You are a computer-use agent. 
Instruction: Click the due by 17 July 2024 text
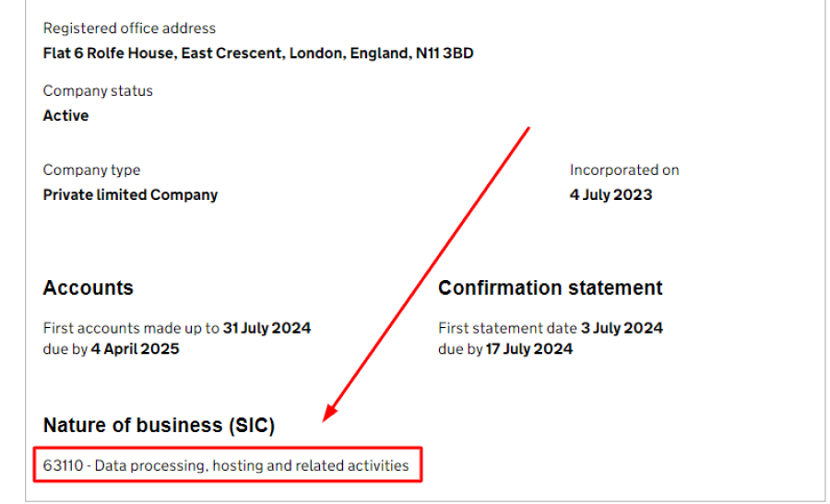pyautogui.click(x=505, y=349)
